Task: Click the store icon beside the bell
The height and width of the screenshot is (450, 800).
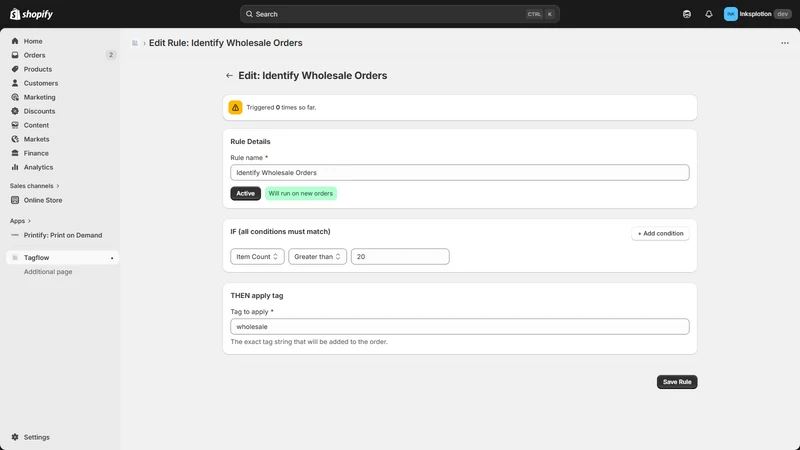Action: click(687, 14)
